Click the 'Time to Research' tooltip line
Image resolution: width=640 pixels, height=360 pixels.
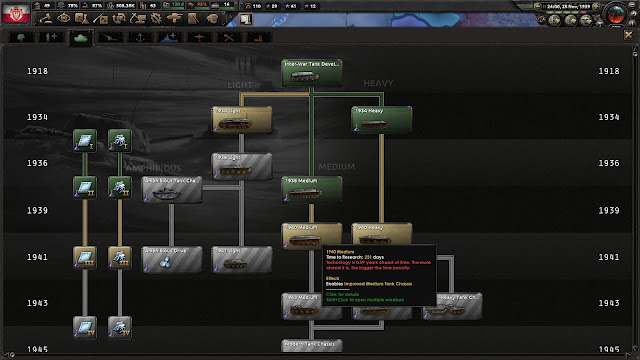[355, 257]
